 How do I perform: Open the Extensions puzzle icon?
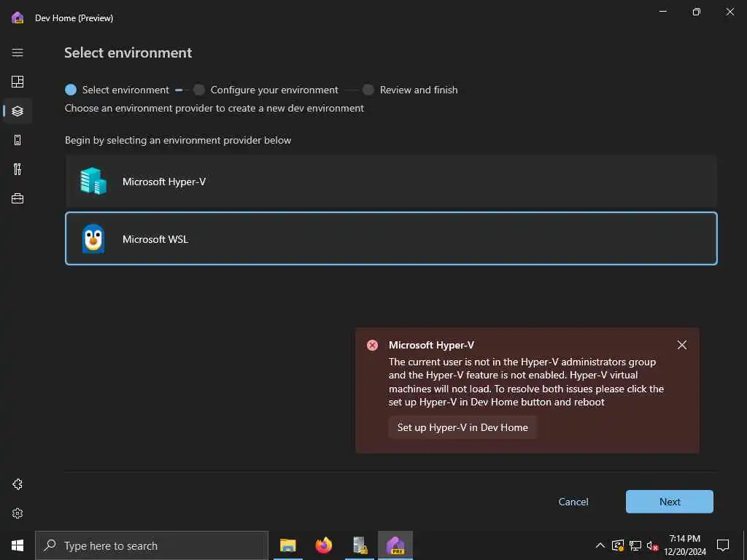click(x=18, y=484)
